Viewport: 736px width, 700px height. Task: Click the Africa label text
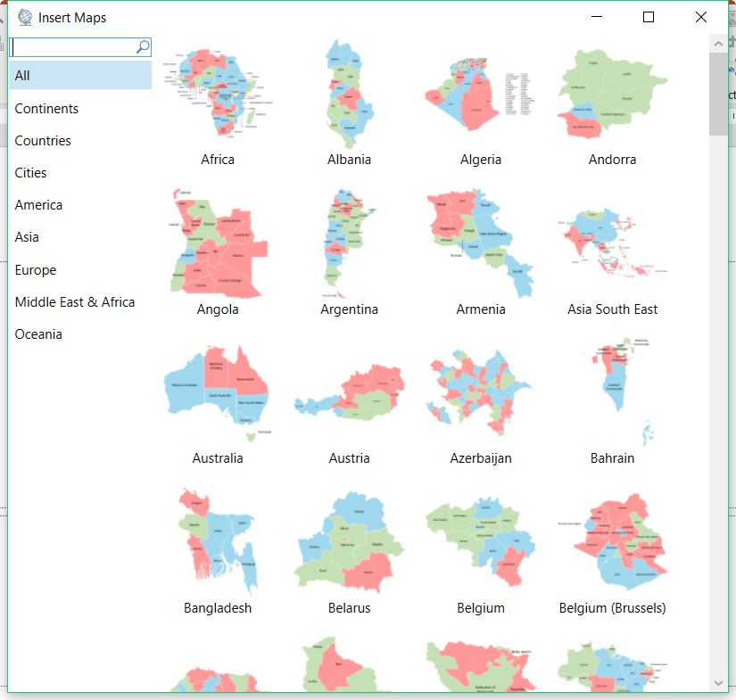(218, 160)
